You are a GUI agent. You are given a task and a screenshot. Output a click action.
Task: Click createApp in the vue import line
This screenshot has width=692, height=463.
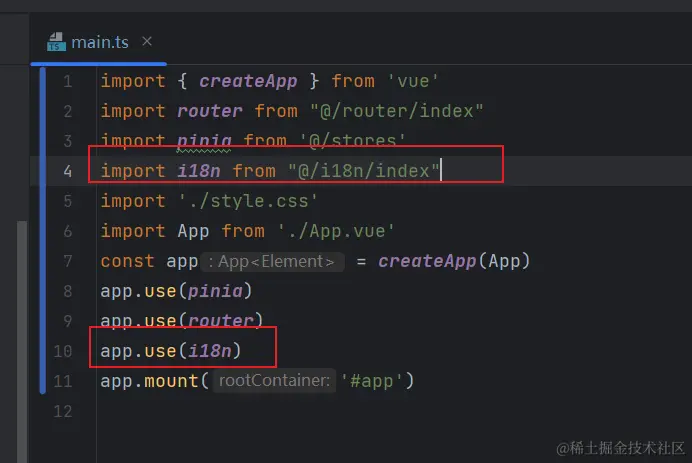point(248,81)
